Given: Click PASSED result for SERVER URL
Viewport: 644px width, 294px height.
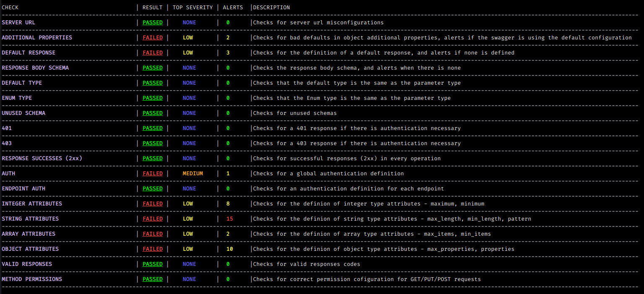Looking at the screenshot, I should (x=153, y=23).
